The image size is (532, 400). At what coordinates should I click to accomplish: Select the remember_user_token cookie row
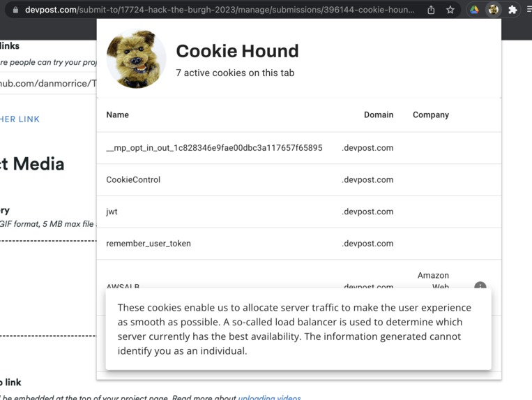299,244
